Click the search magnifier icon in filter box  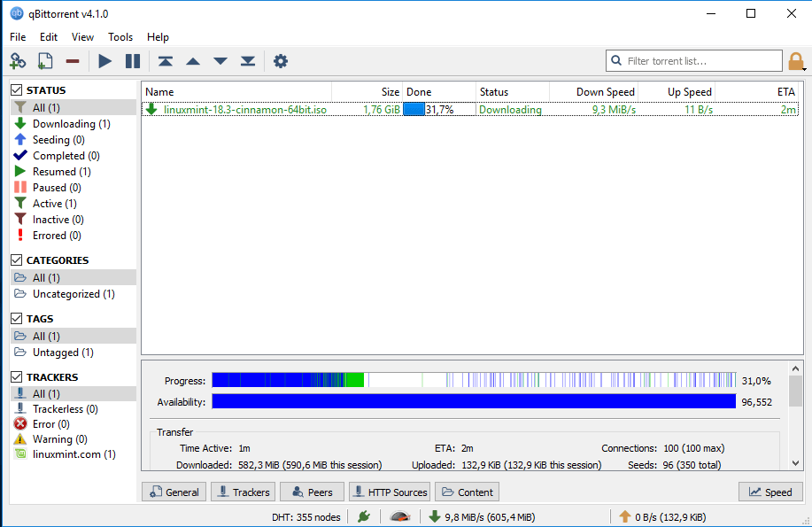pos(616,60)
